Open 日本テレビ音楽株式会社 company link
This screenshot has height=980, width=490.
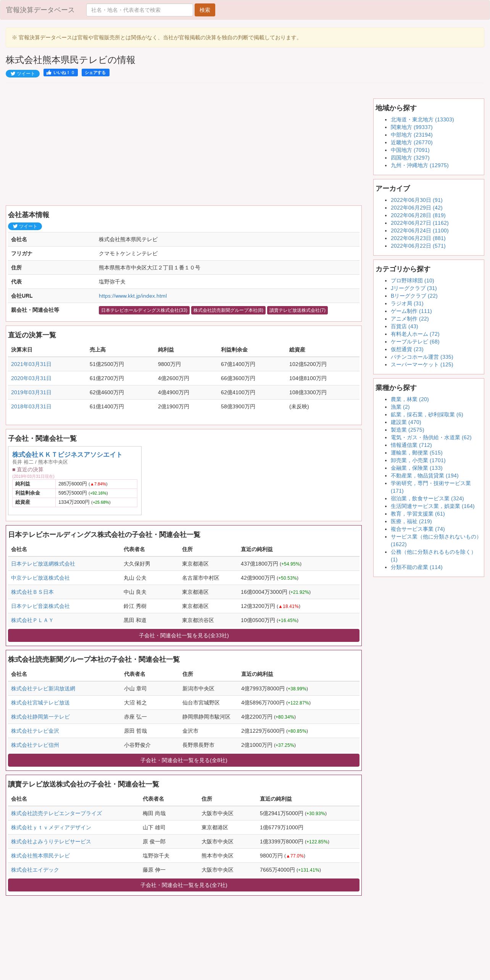coord(40,606)
